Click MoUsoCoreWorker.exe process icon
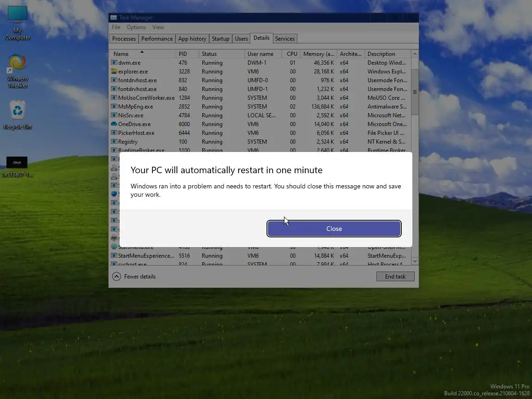 (114, 98)
